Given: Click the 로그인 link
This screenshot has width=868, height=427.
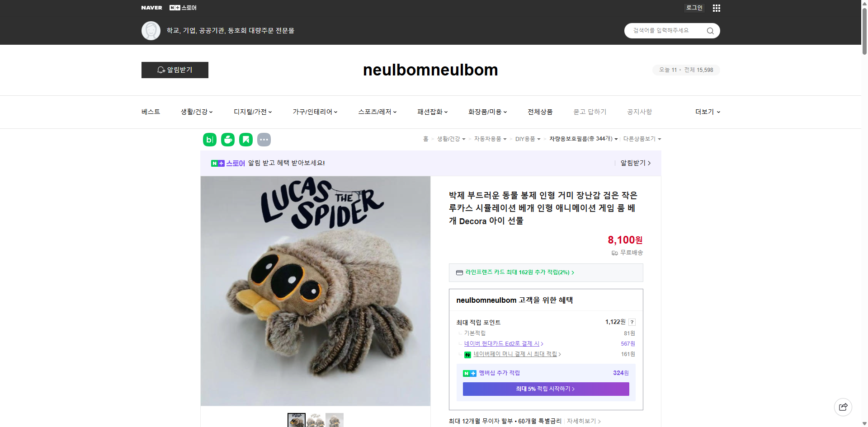Looking at the screenshot, I should click(694, 8).
